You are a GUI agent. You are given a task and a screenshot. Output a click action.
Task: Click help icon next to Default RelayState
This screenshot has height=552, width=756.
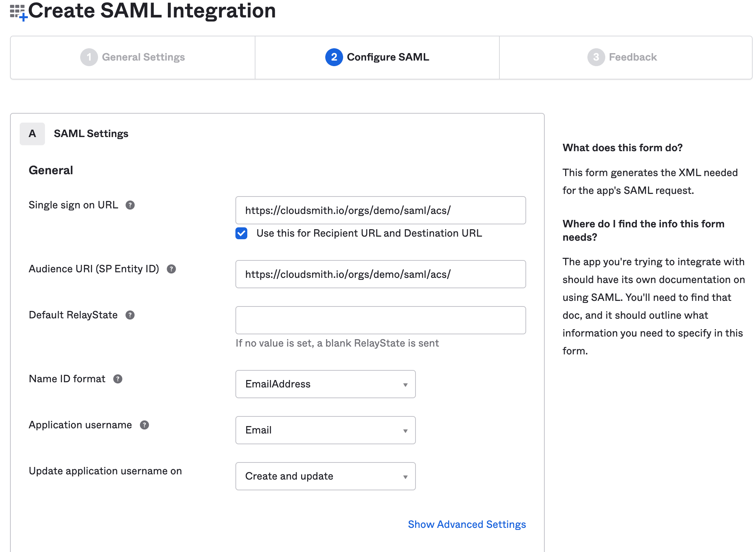(130, 315)
